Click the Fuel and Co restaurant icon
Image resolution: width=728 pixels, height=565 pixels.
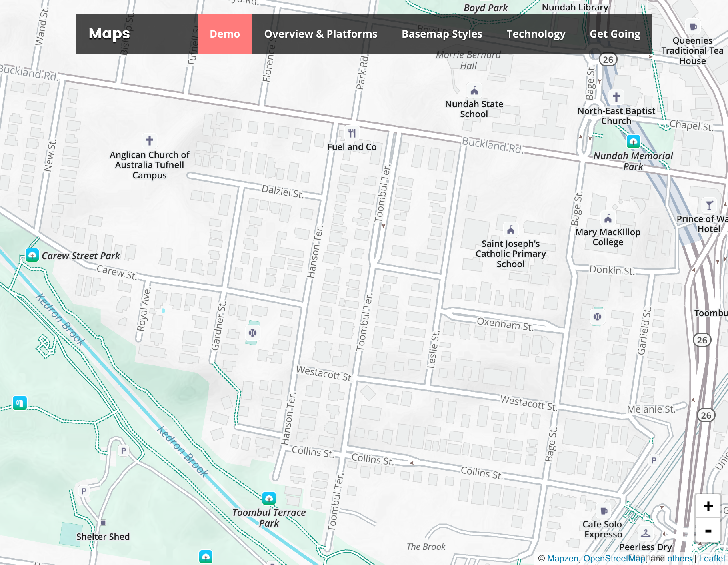(x=352, y=133)
